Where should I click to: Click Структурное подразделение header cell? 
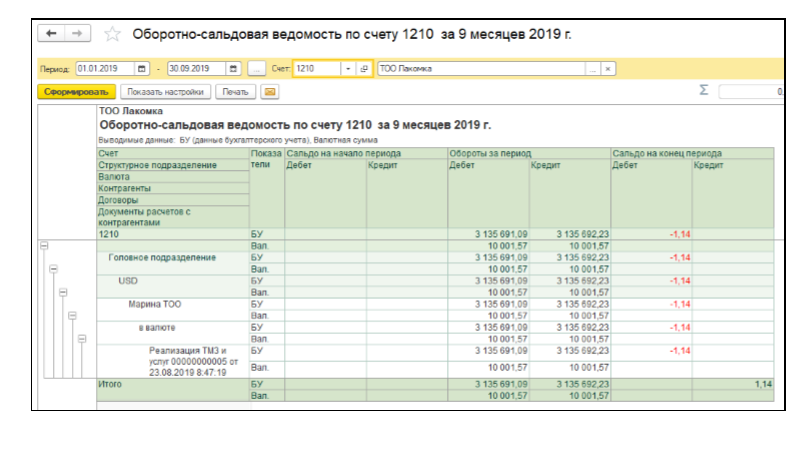pyautogui.click(x=173, y=165)
